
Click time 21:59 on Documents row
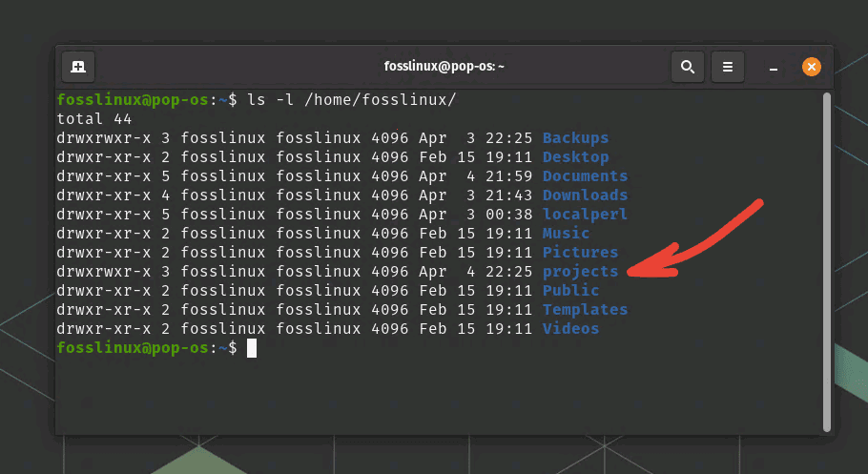508,176
